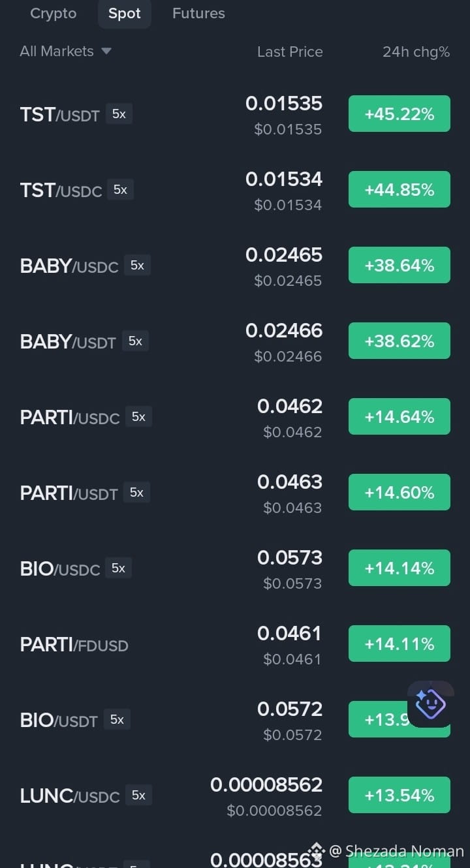Screen dimensions: 470x868
Task: Tap the +45.22% change button
Action: coord(399,114)
